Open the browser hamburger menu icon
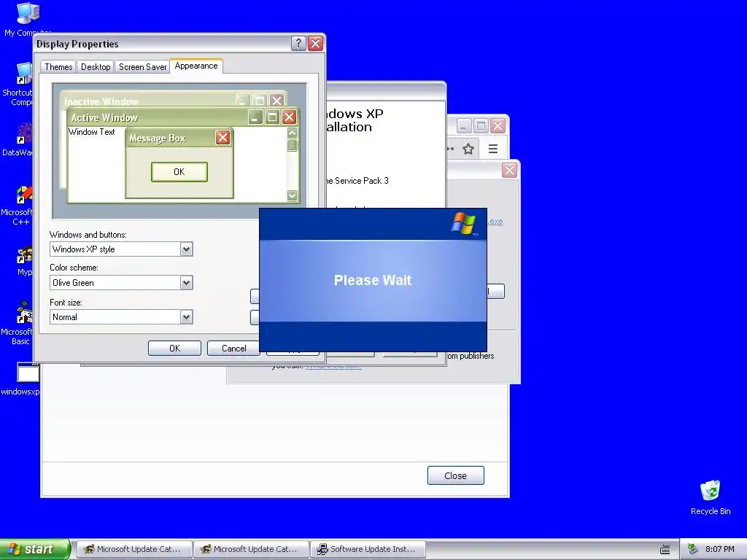The image size is (747, 560). 493,149
